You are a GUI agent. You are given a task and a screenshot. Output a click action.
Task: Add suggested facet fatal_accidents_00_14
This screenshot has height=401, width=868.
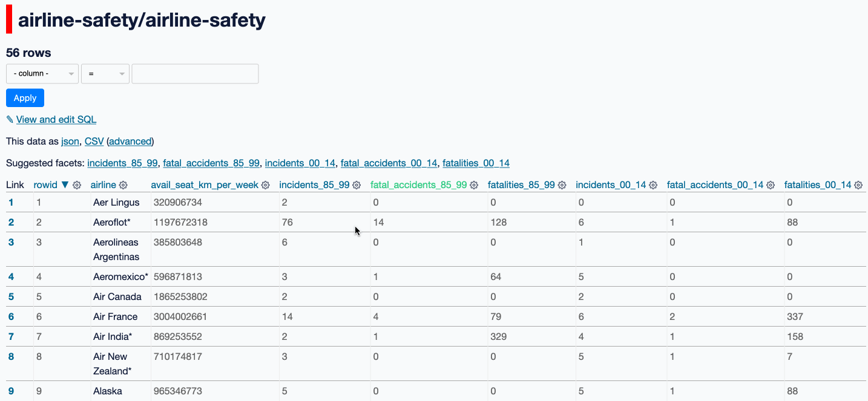pos(389,163)
